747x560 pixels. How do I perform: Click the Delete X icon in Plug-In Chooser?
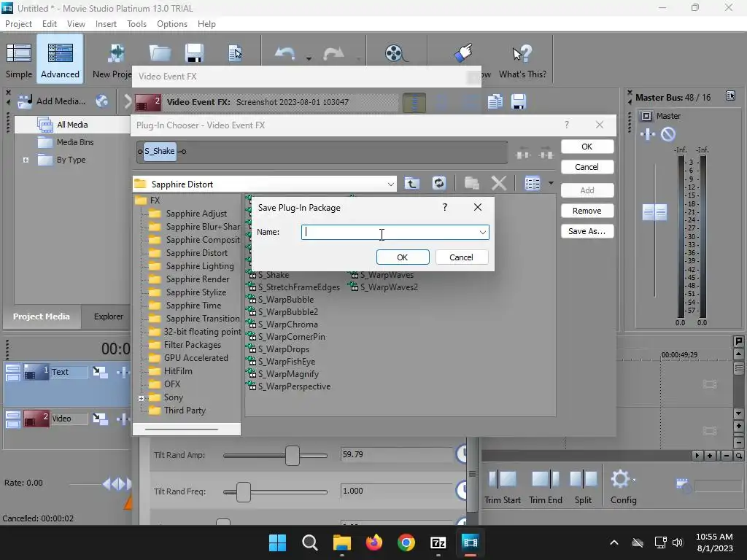point(499,183)
